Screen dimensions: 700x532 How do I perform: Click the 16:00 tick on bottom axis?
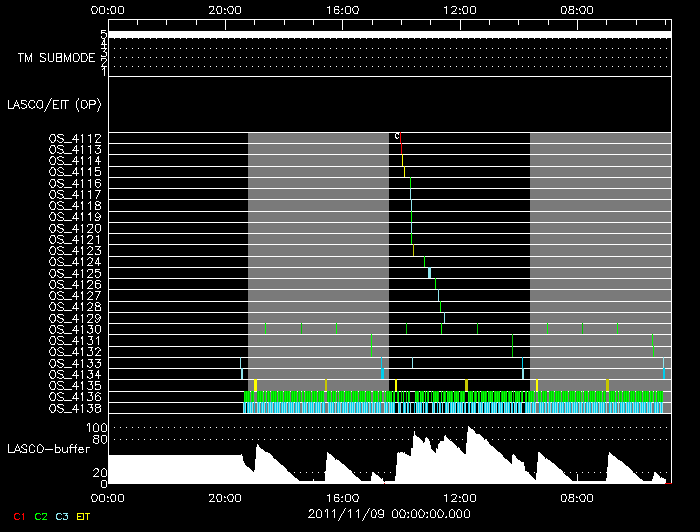(343, 496)
